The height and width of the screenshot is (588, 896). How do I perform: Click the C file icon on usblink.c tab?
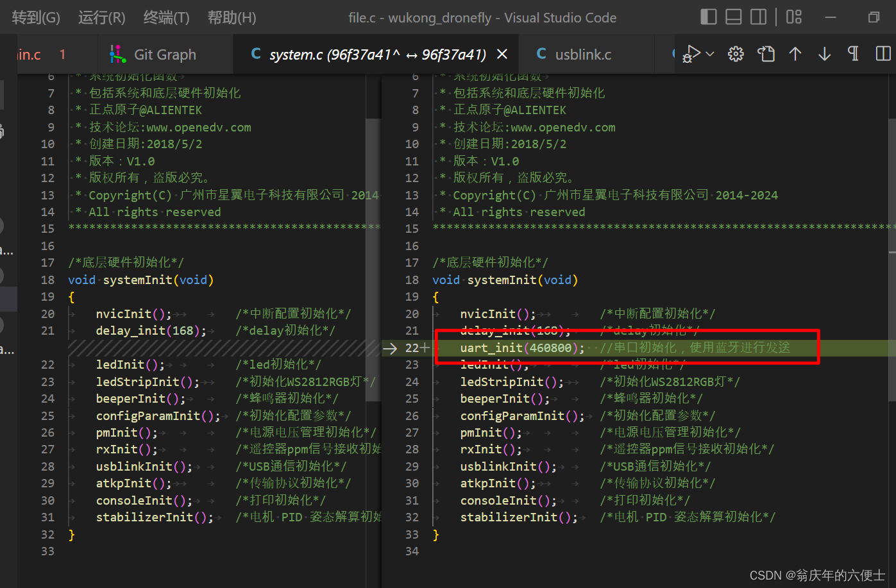click(541, 54)
